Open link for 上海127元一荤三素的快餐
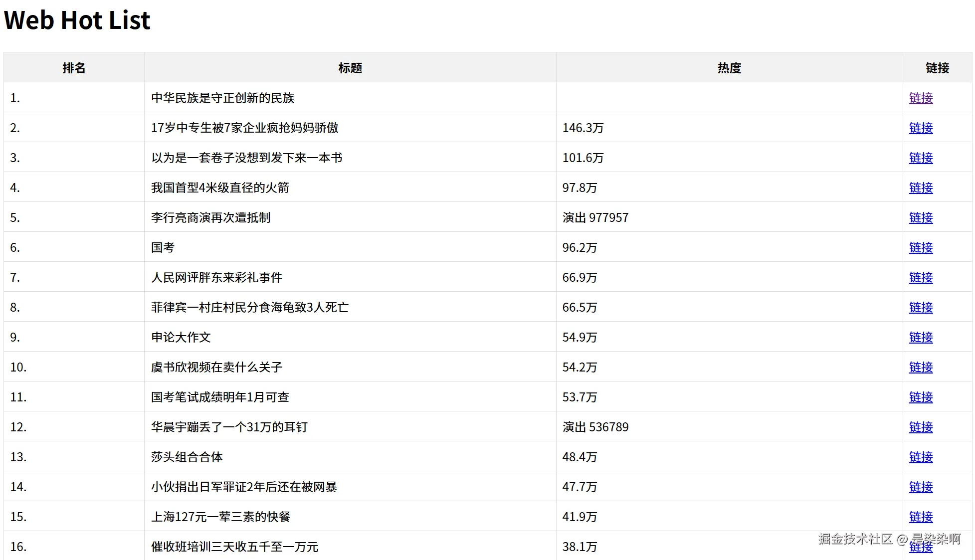975x560 pixels. coord(920,517)
